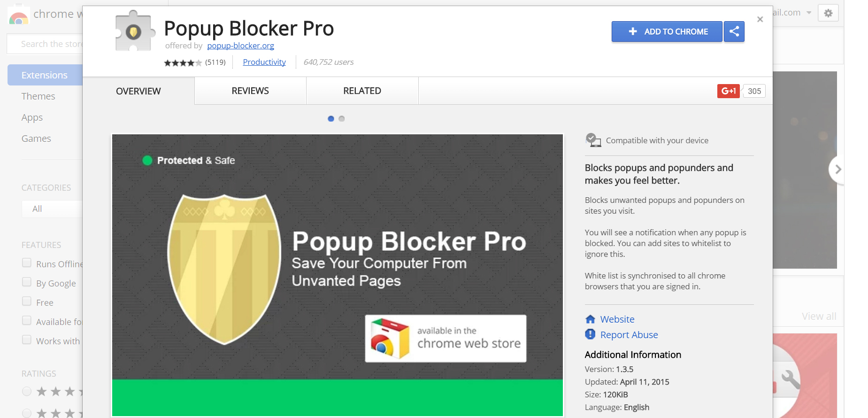Select Games in the store sidebar
The width and height of the screenshot is (868, 418).
[x=36, y=139]
